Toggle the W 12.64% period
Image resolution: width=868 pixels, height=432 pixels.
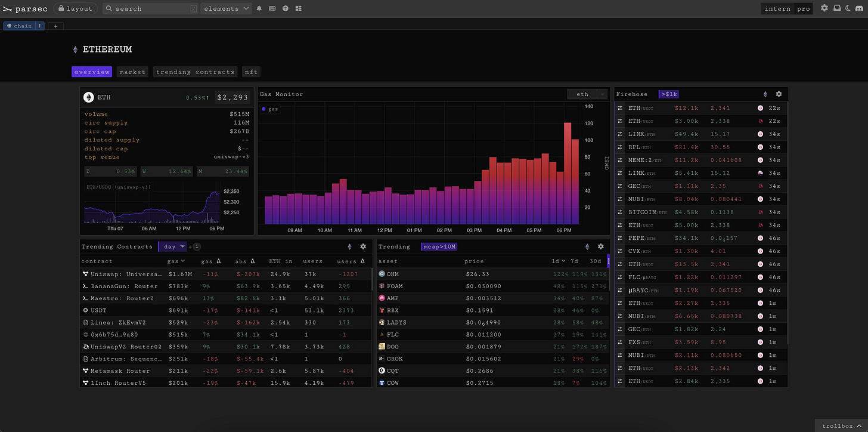(x=167, y=171)
